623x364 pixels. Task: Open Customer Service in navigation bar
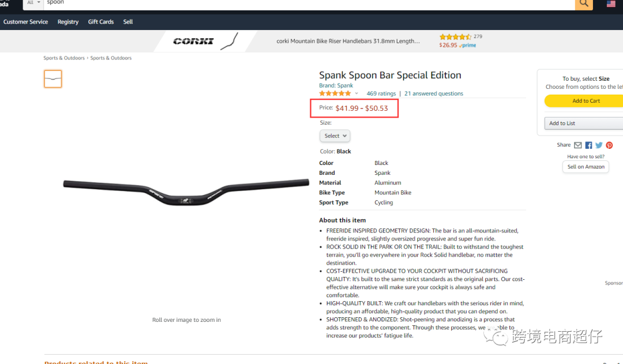25,22
